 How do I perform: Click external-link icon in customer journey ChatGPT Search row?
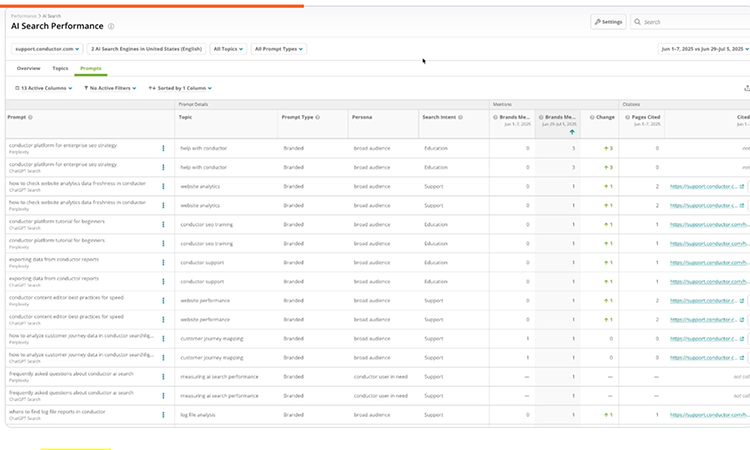742,358
